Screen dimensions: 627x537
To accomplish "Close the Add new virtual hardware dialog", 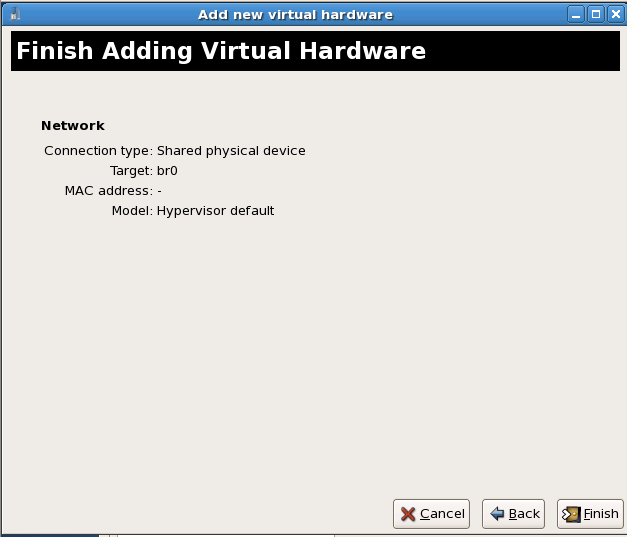I will coord(614,14).
